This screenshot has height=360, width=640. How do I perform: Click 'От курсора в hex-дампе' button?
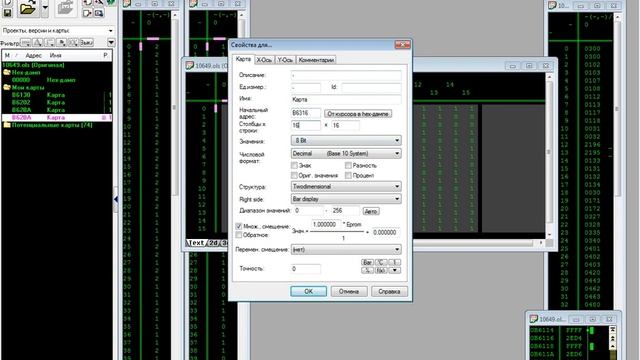click(358, 113)
